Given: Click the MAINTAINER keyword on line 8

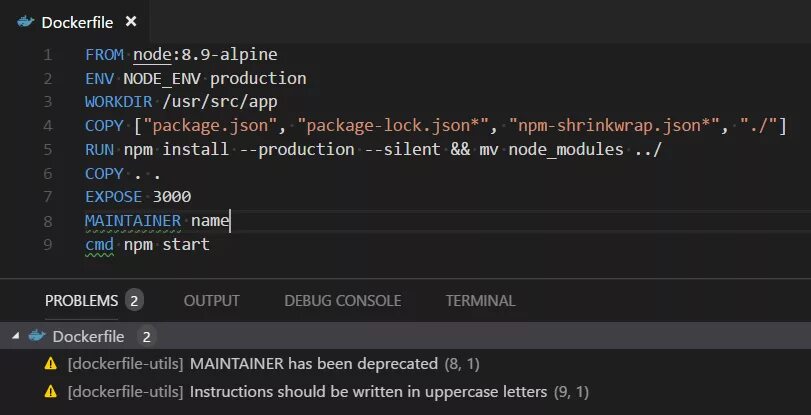Looking at the screenshot, I should pyautogui.click(x=133, y=220).
